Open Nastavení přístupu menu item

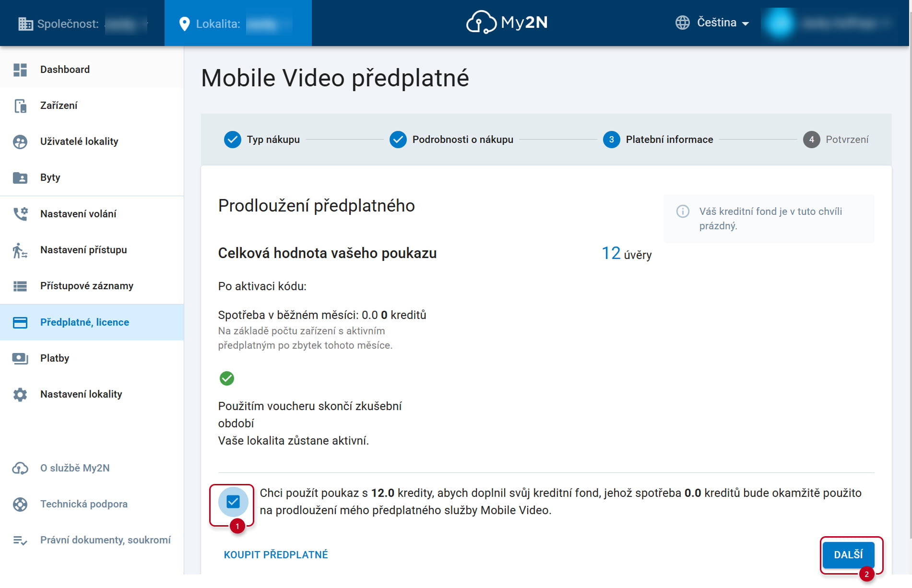(x=92, y=250)
